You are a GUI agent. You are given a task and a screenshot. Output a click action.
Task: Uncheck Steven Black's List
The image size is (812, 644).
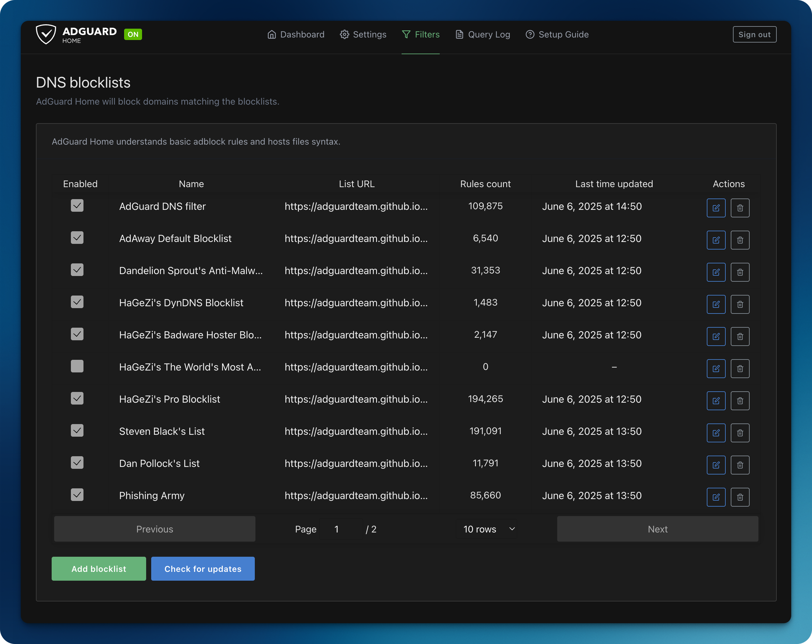tap(77, 430)
